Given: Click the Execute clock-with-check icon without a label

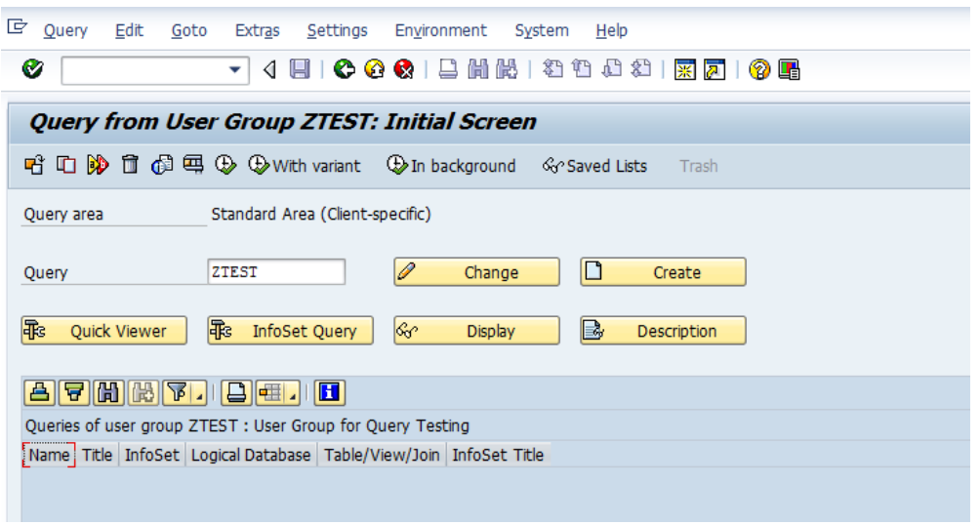Looking at the screenshot, I should coord(225,165).
